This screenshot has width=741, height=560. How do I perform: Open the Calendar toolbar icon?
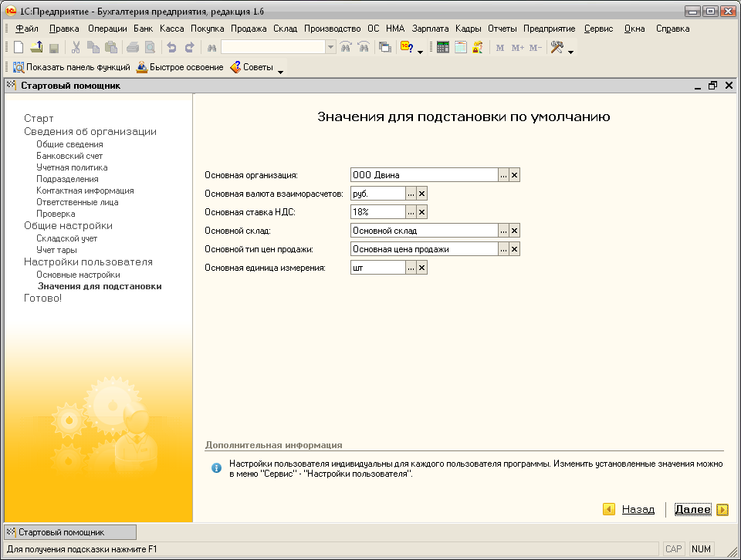click(x=460, y=47)
